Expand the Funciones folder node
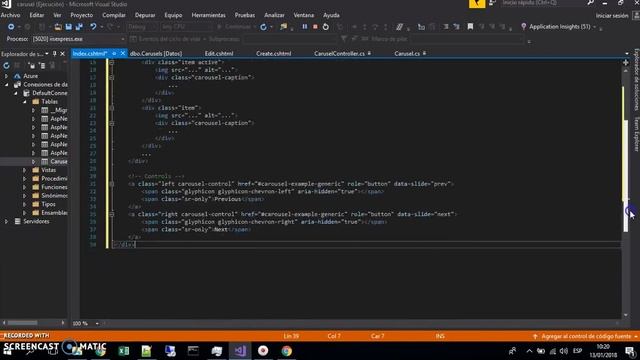The height and width of the screenshot is (360, 640). (25, 187)
